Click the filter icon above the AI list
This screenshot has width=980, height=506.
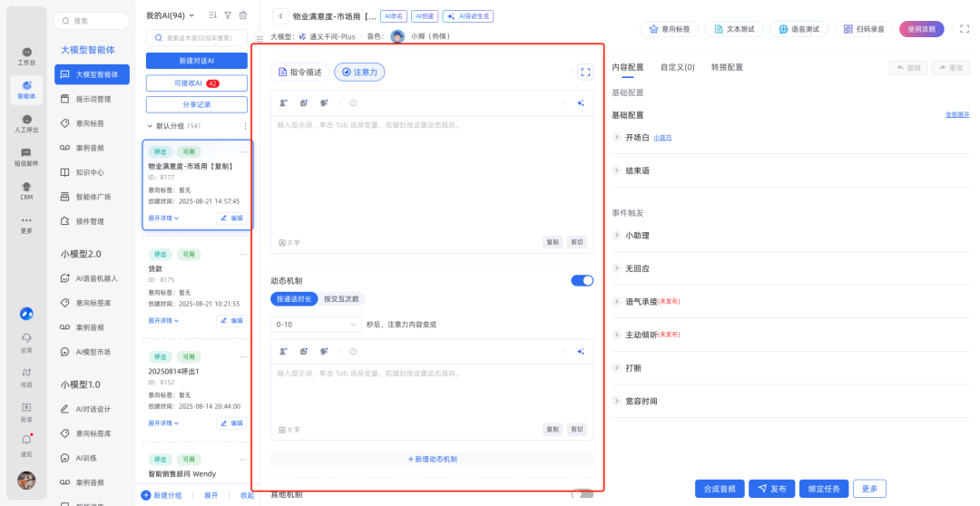(228, 15)
